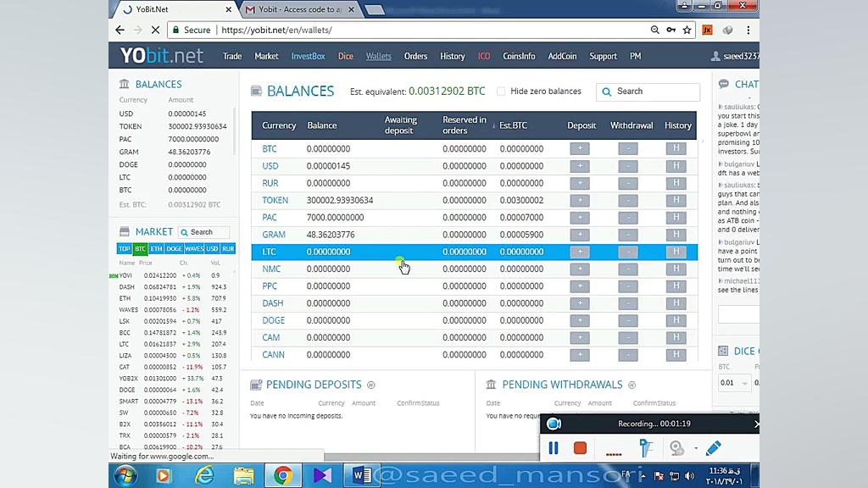Click the chat message input box
This screenshot has width=868, height=488.
[738, 314]
